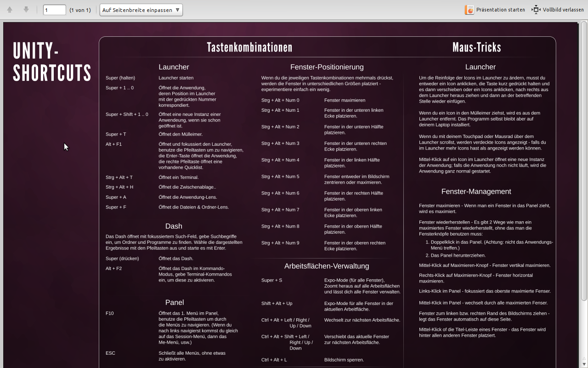Click 'Ctrl + Alt + L' shortcut
Viewport: 588px width, 368px height.
point(274,360)
